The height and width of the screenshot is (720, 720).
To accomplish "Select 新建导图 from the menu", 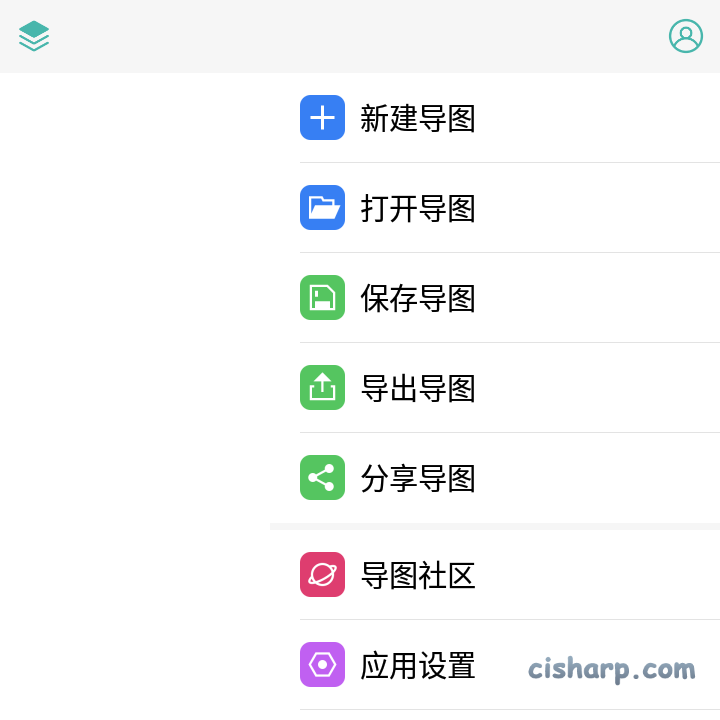I will click(x=418, y=119).
